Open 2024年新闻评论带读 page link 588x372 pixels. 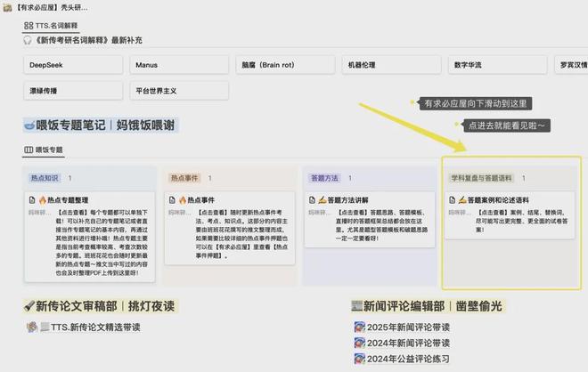408,343
